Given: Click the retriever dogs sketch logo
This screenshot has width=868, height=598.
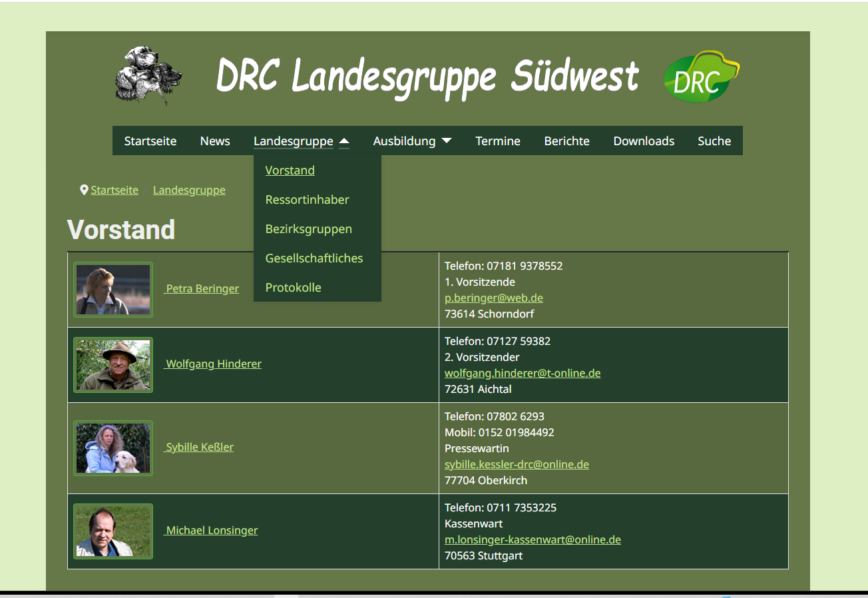Looking at the screenshot, I should tap(148, 75).
